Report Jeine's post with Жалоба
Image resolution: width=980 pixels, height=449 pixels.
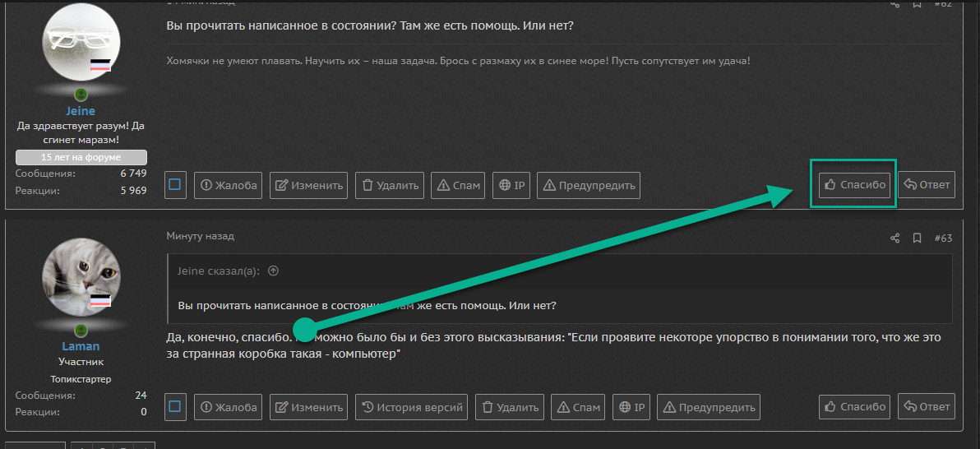click(228, 185)
